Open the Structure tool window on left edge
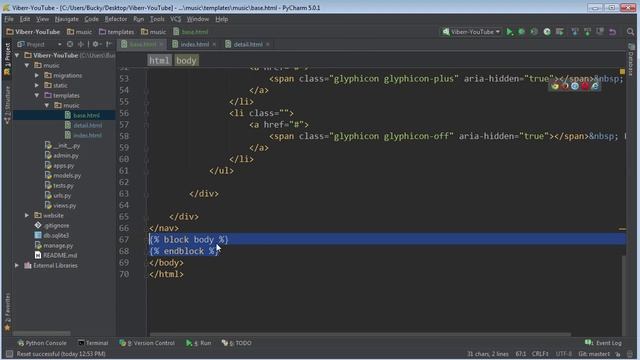Viewport: 640px width, 360px height. [7, 105]
